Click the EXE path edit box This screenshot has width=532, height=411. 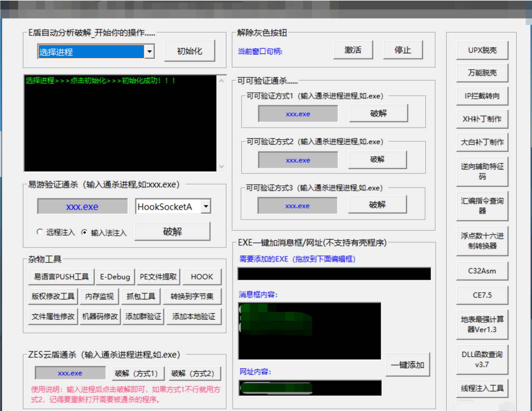[x=334, y=274]
